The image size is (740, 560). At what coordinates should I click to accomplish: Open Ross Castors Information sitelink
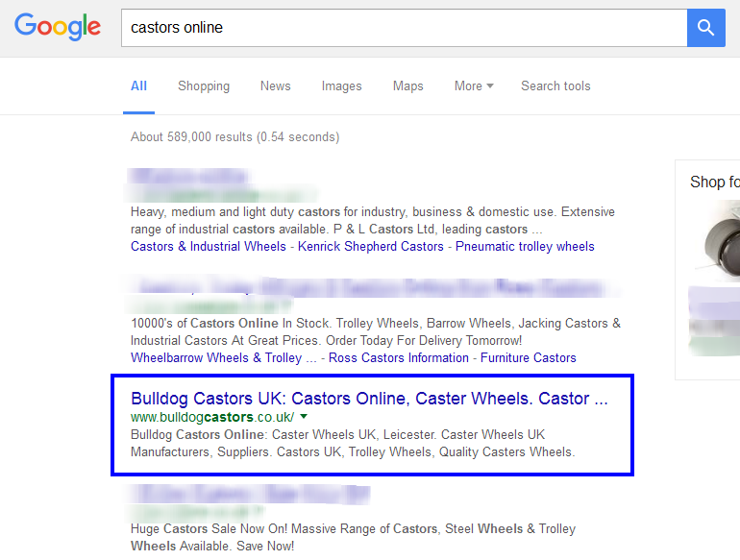pyautogui.click(x=399, y=357)
